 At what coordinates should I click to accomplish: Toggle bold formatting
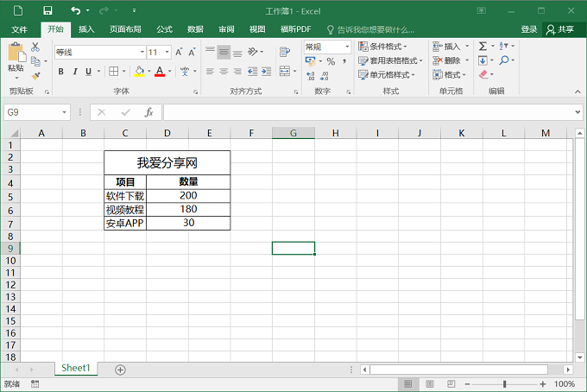coord(62,72)
